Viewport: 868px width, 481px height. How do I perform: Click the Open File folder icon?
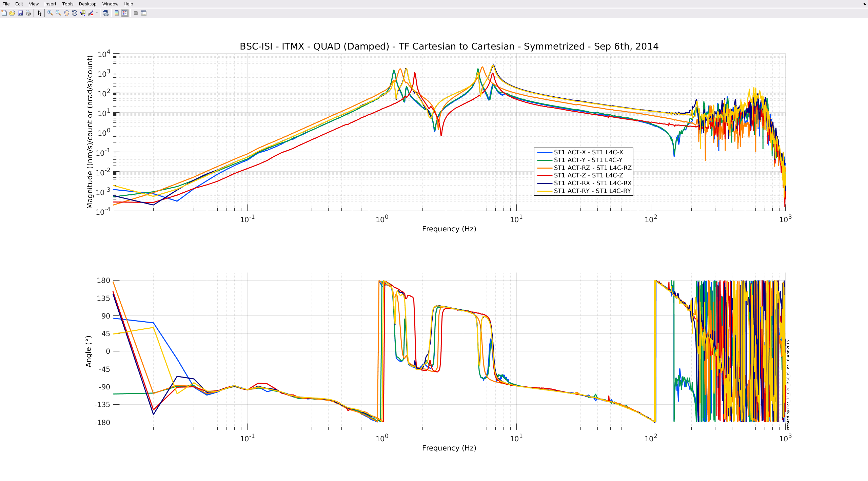[x=12, y=13]
